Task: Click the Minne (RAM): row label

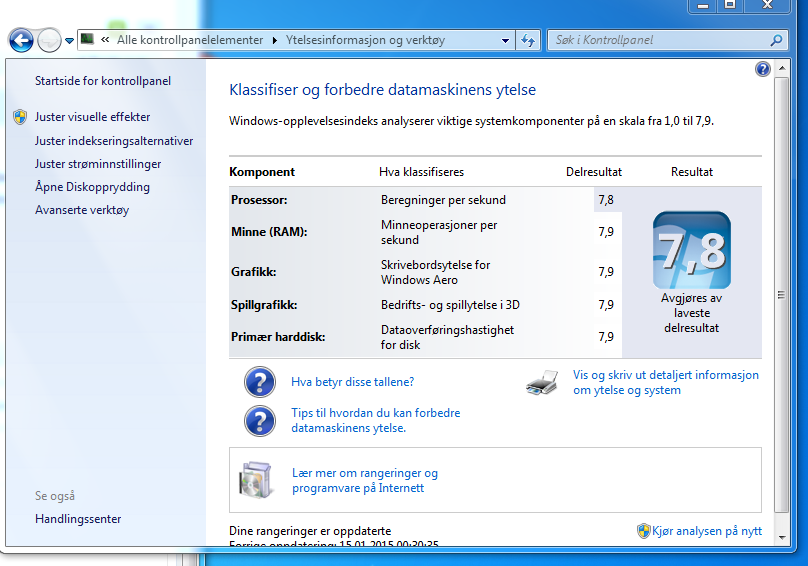Action: tap(269, 232)
